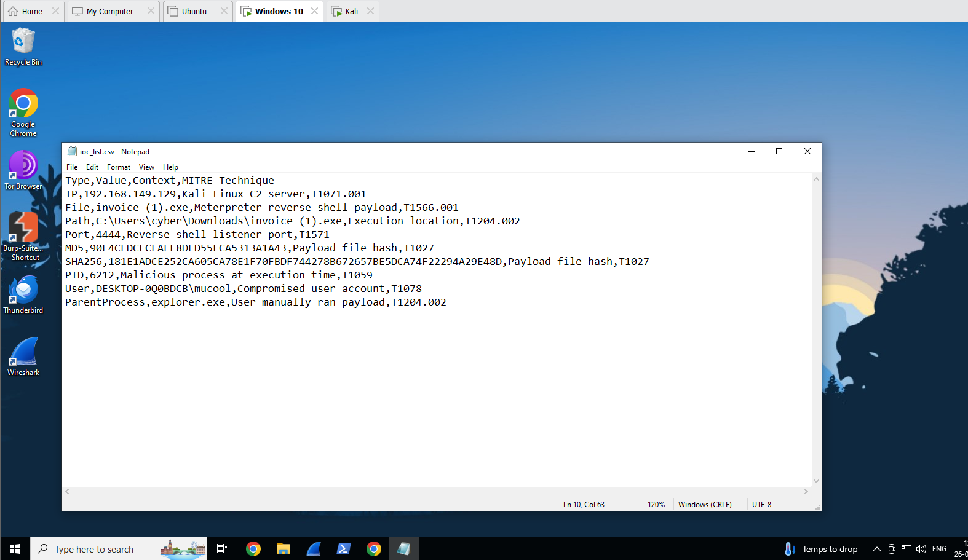Image resolution: width=968 pixels, height=560 pixels.
Task: Click UTF-8 encoding status entry
Action: (761, 505)
